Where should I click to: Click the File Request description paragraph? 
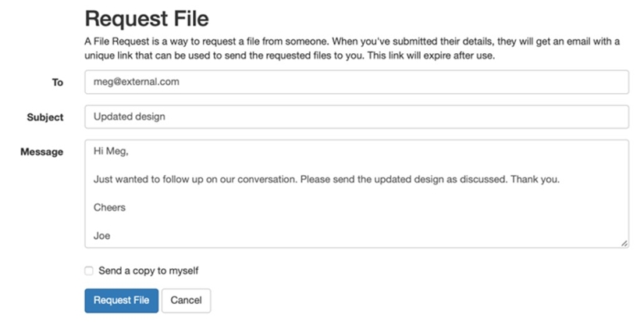click(x=351, y=48)
